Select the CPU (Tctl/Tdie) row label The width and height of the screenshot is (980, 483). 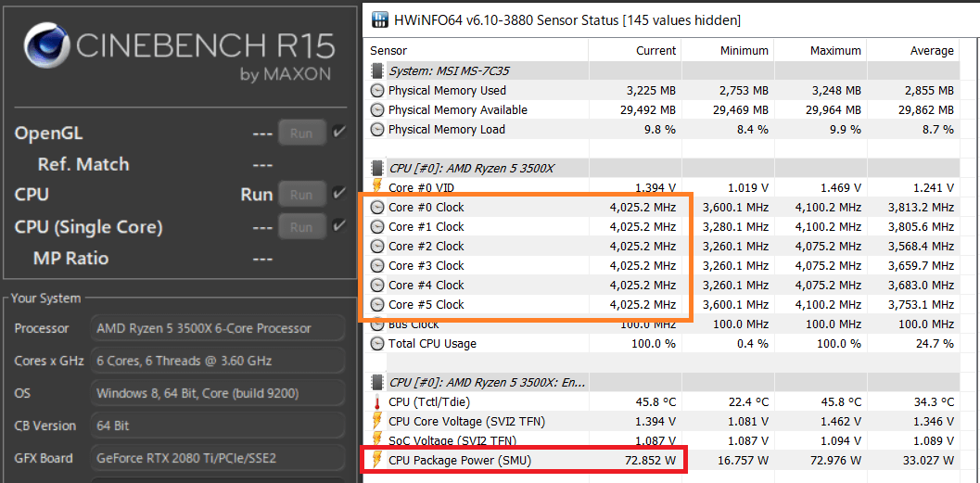click(428, 401)
